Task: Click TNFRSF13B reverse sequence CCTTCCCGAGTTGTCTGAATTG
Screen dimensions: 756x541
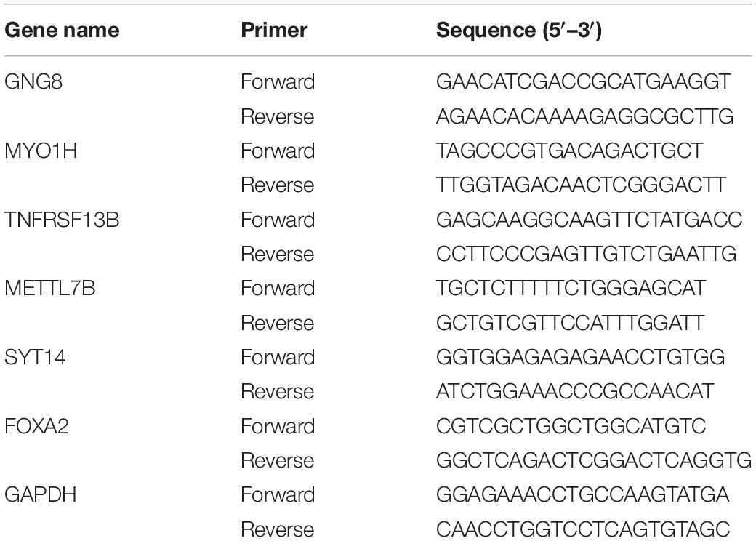Action: click(x=587, y=254)
